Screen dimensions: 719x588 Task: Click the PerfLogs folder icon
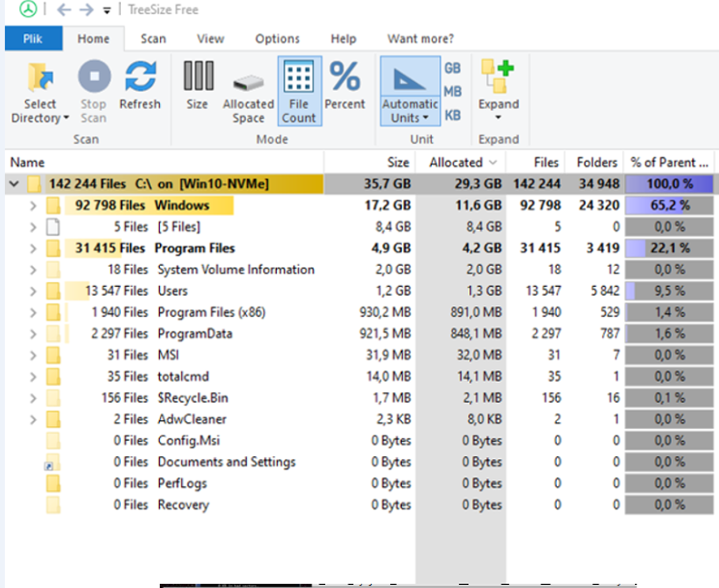53,484
